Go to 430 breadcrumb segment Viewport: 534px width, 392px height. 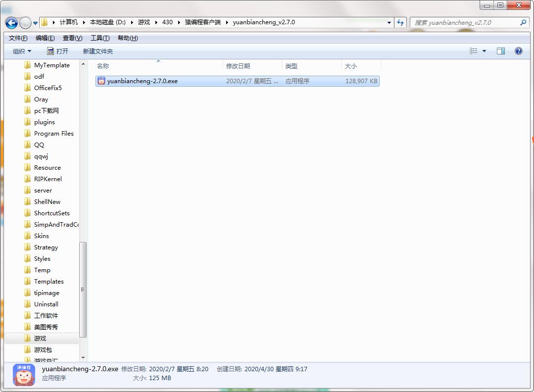click(167, 22)
